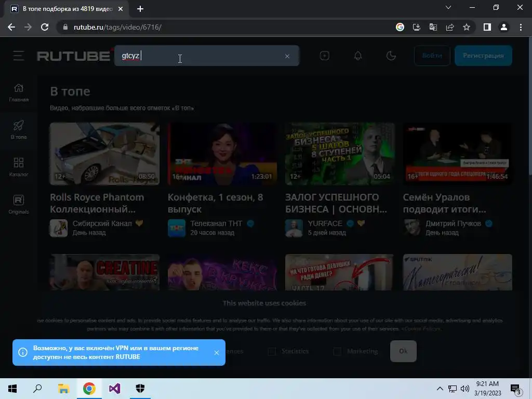Open the Sputnik Категорически thumbnail
Screen dimensions: 532x399
point(457,272)
